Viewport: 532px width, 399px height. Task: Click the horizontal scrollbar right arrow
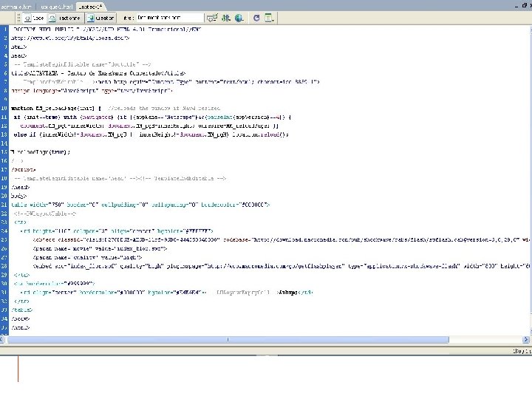click(526, 340)
